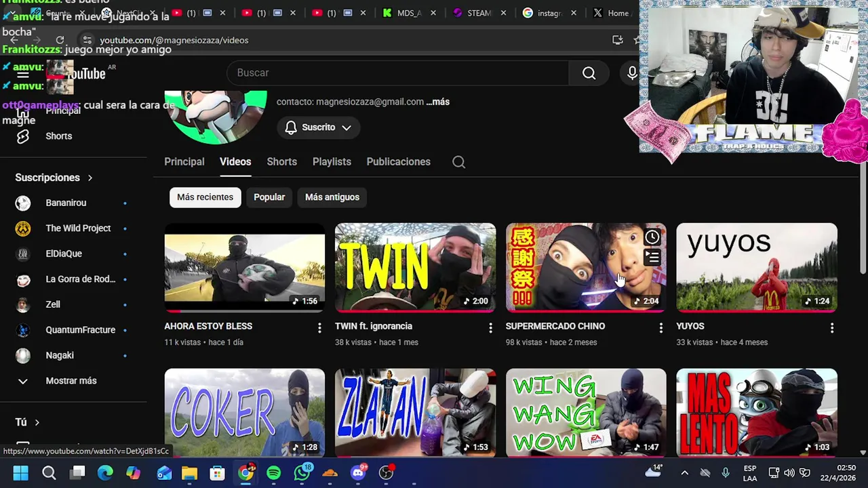The image size is (868, 488).
Task: Switch to the instagram Google browser tab
Action: (x=550, y=13)
